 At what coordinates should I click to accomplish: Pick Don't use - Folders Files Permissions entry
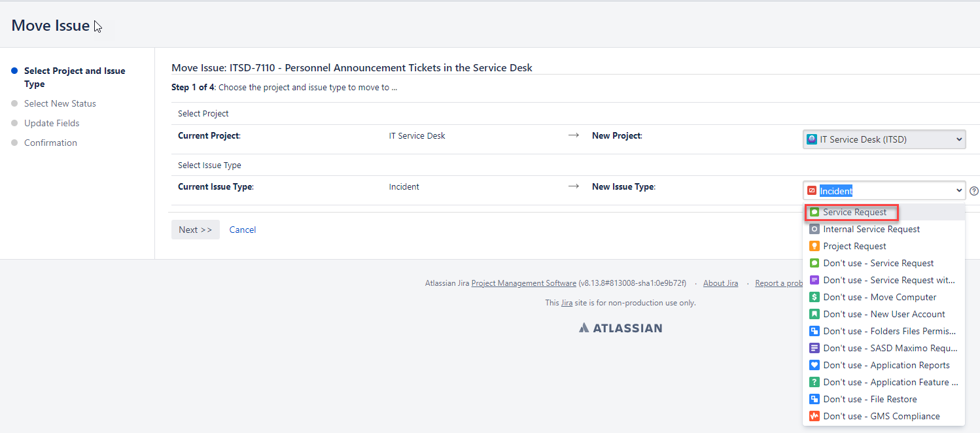click(884, 331)
